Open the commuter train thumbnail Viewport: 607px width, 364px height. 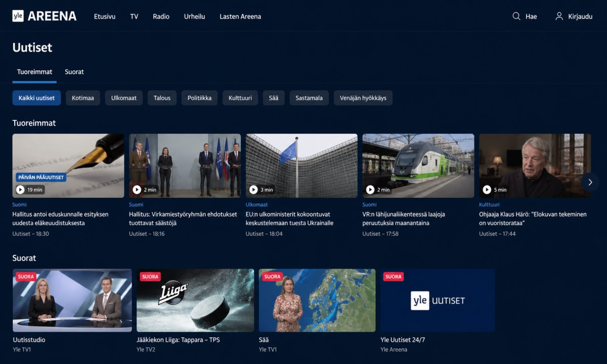(418, 165)
